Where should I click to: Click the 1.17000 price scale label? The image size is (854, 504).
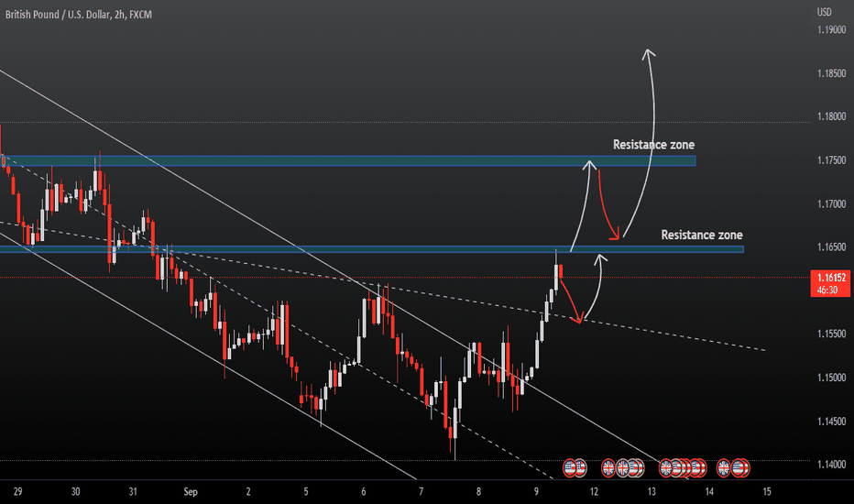coord(832,203)
